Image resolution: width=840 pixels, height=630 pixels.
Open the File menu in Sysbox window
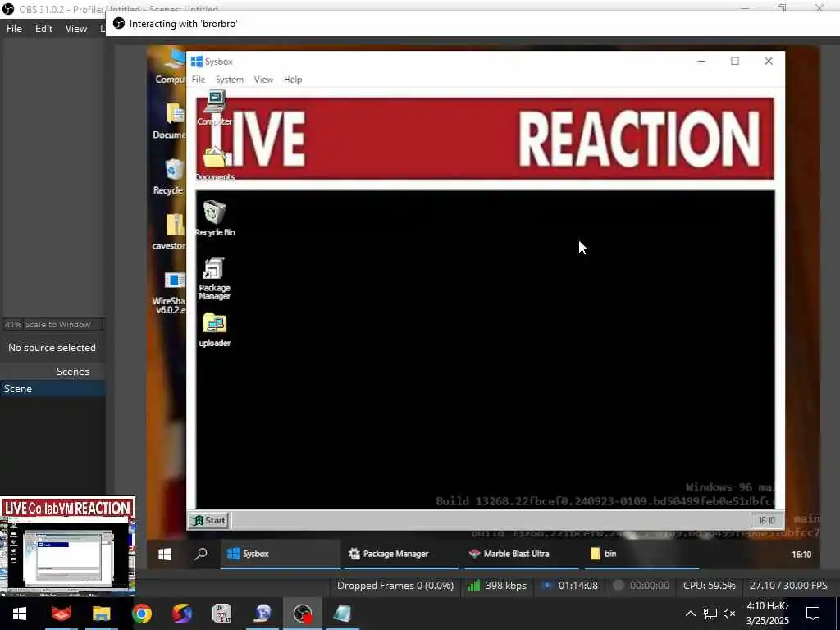click(199, 80)
